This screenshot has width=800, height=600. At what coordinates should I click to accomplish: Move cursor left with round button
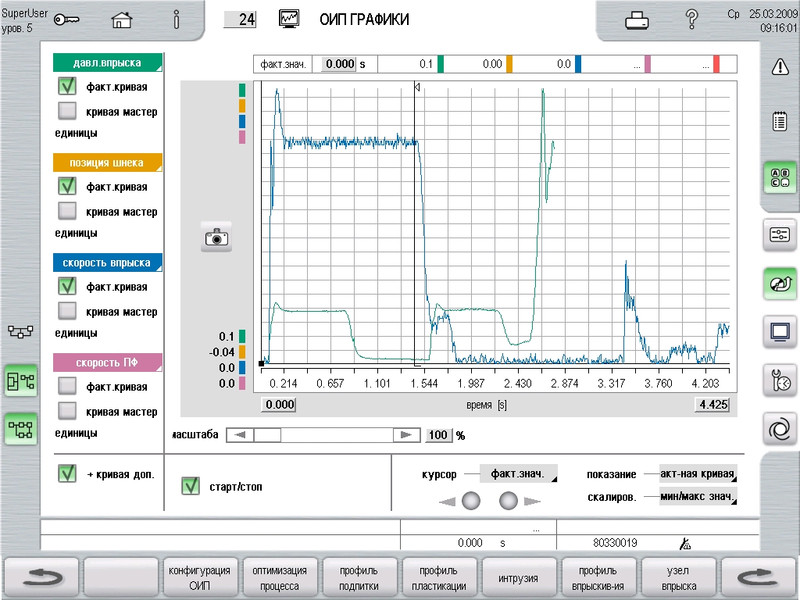pos(471,501)
